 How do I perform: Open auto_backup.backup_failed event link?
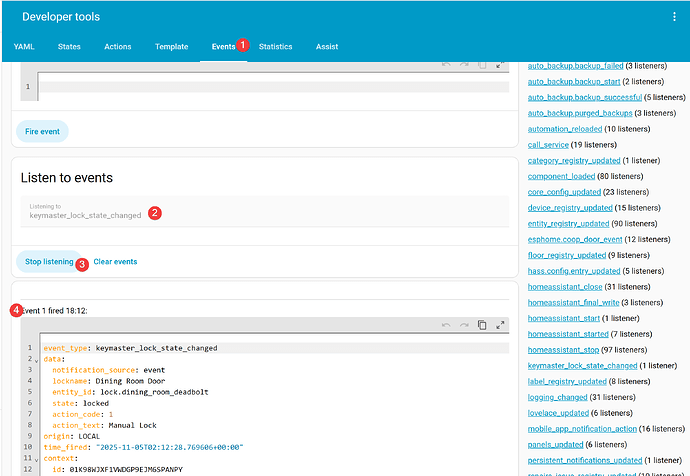(x=575, y=66)
